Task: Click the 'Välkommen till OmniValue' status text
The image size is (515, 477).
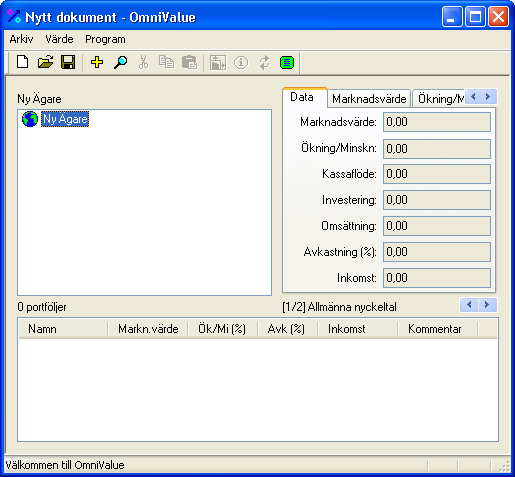Action: click(x=65, y=465)
